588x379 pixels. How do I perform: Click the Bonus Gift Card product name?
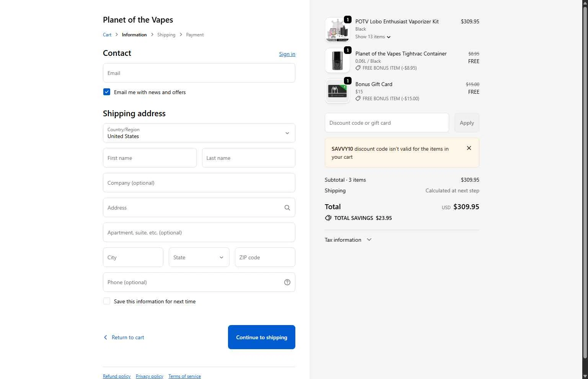(374, 84)
